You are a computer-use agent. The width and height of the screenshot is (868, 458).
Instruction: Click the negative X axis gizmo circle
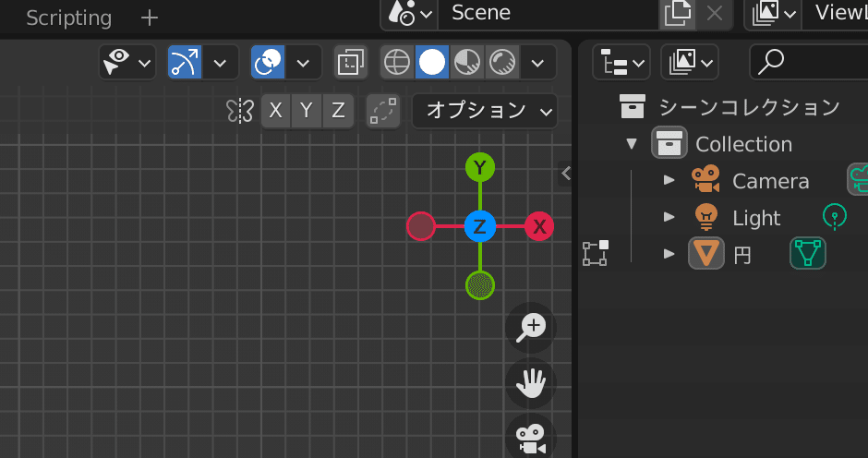(421, 226)
